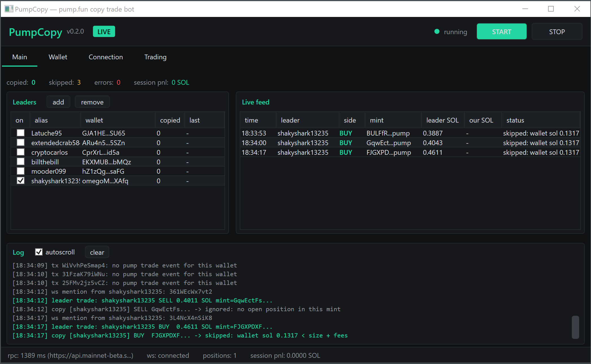Image resolution: width=591 pixels, height=364 pixels.
Task: Click the SELL 0.4011 SOL leader trade log line
Action: click(x=143, y=300)
